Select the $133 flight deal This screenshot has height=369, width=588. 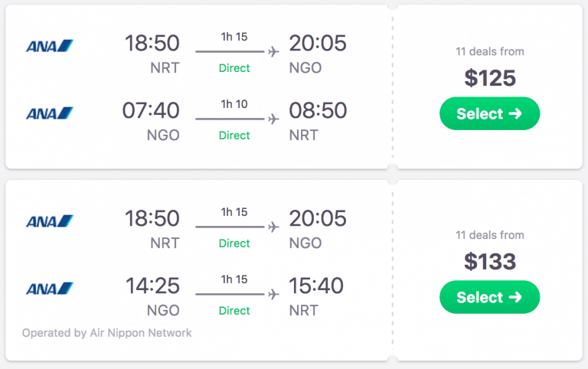click(489, 297)
